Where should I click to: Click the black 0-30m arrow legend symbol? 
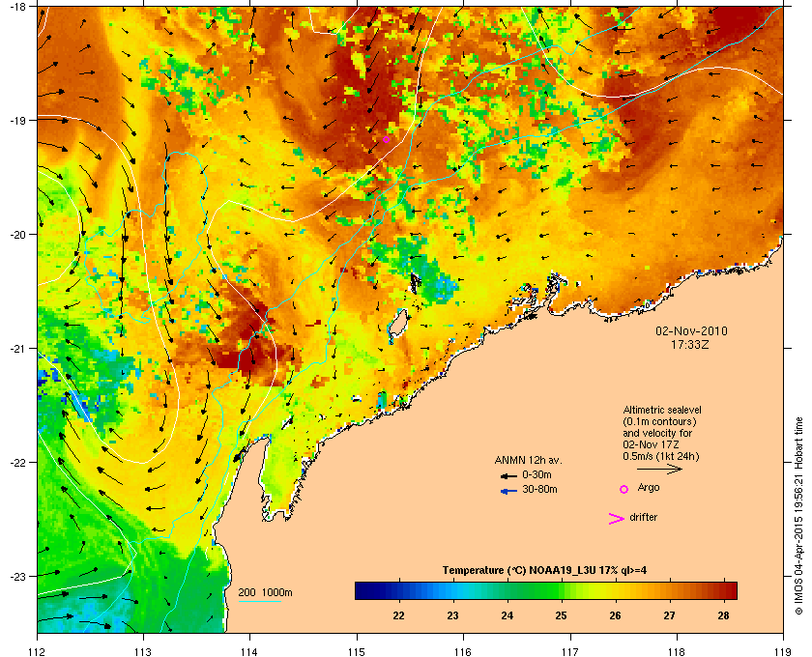pos(508,475)
